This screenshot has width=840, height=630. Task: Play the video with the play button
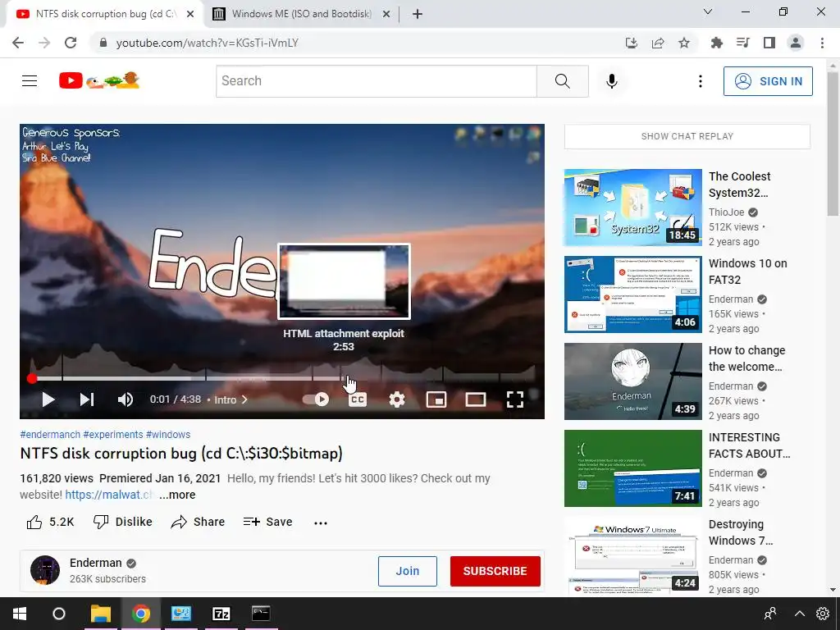pyautogui.click(x=48, y=399)
